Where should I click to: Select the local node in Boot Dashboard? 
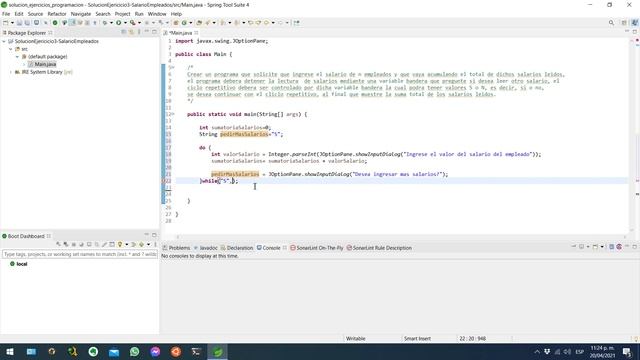[18, 264]
